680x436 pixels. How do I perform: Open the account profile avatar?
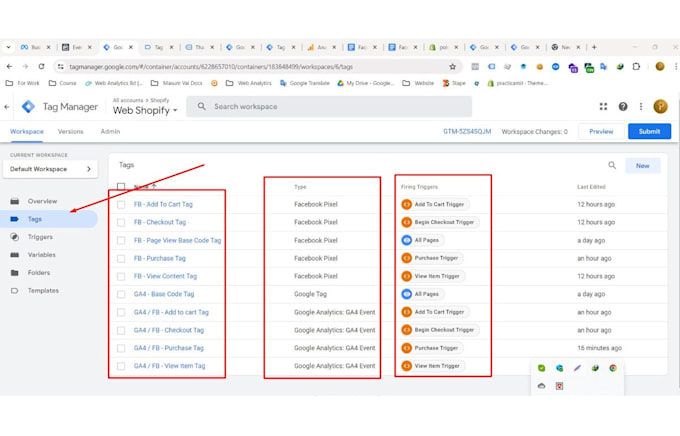click(x=660, y=106)
